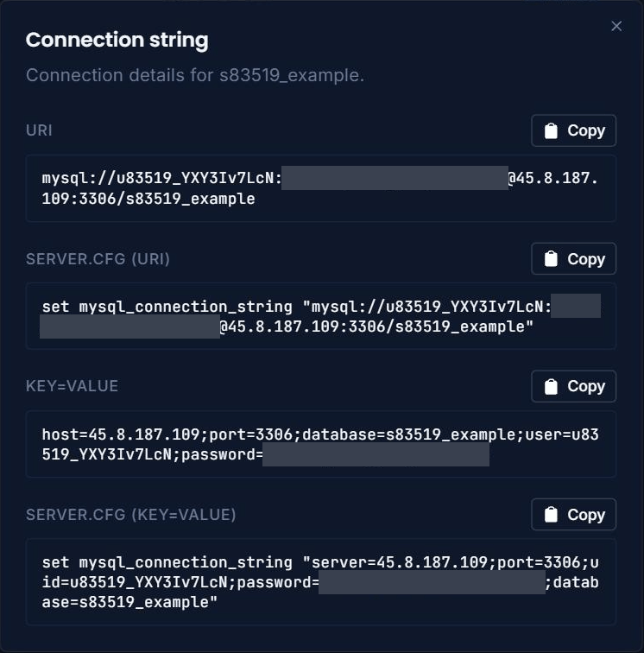Screen dimensions: 644x653
Task: Select the server=45.8.187.109 config text box
Action: [x=321, y=582]
